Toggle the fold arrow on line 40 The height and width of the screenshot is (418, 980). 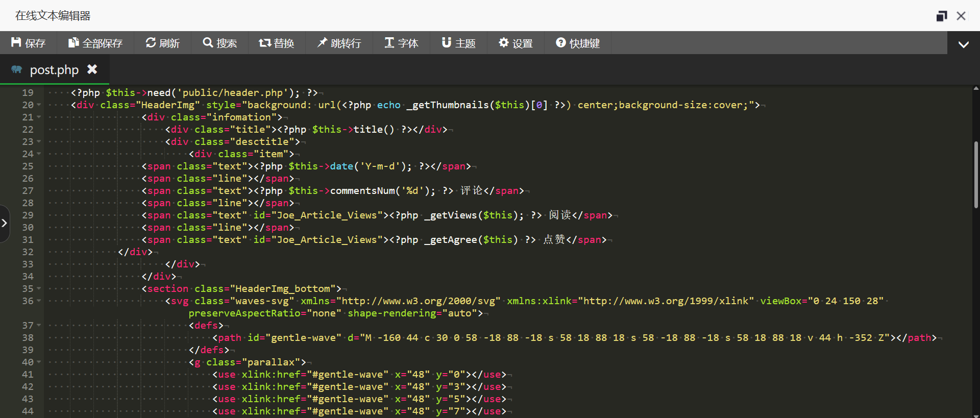point(39,362)
